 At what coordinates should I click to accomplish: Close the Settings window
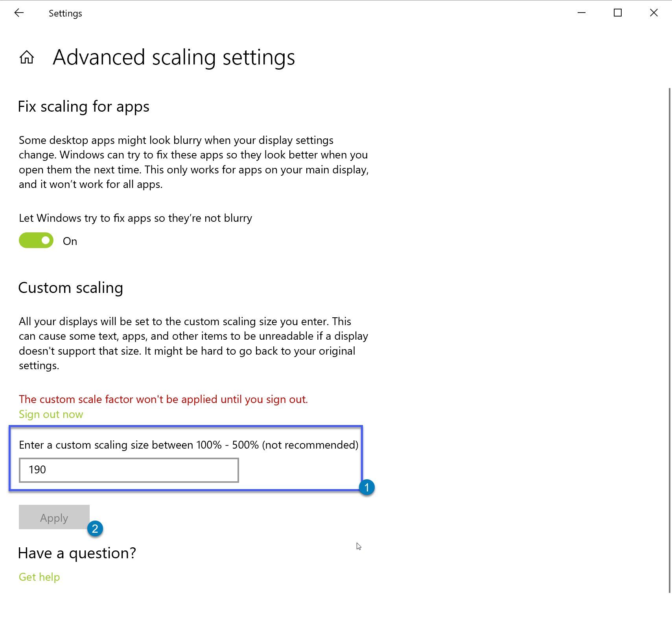(654, 13)
